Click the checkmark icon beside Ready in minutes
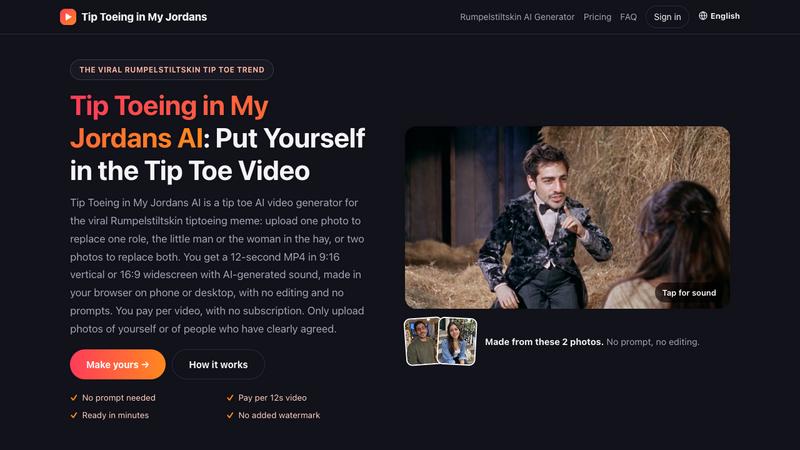This screenshot has height=450, width=800. pos(74,415)
